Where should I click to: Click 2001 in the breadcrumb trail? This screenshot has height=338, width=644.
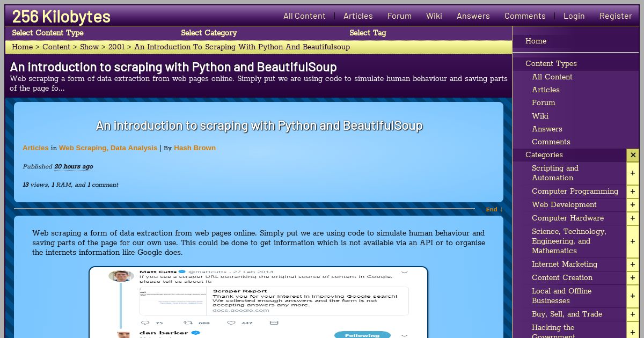click(x=116, y=47)
